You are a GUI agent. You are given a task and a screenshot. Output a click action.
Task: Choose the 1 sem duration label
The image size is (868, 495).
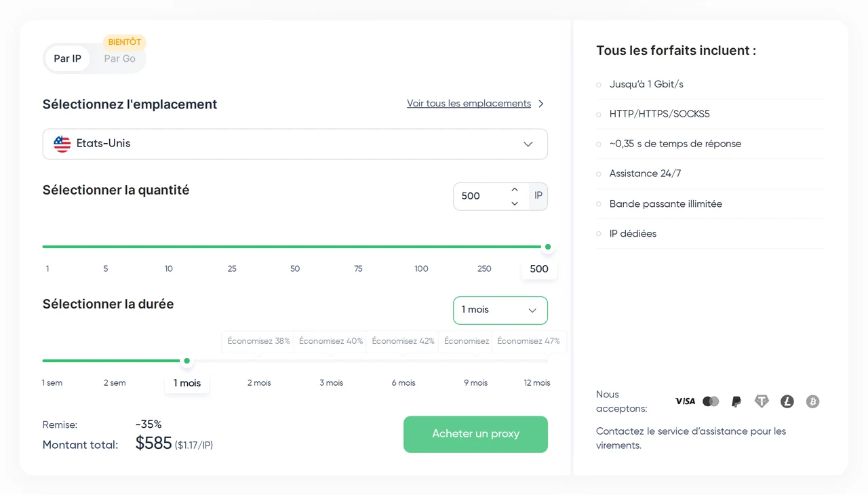tap(52, 383)
